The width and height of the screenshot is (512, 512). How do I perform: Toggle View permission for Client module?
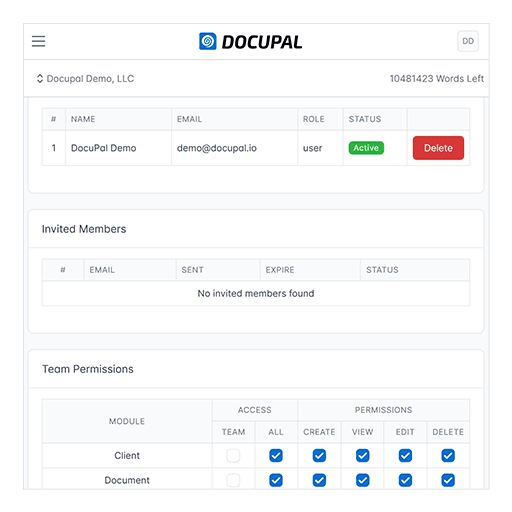coord(363,456)
